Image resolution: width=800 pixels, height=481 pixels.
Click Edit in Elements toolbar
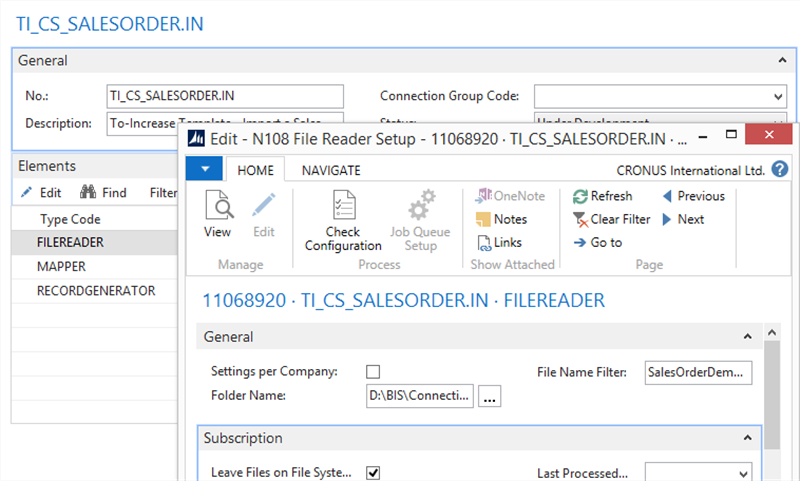[x=41, y=192]
